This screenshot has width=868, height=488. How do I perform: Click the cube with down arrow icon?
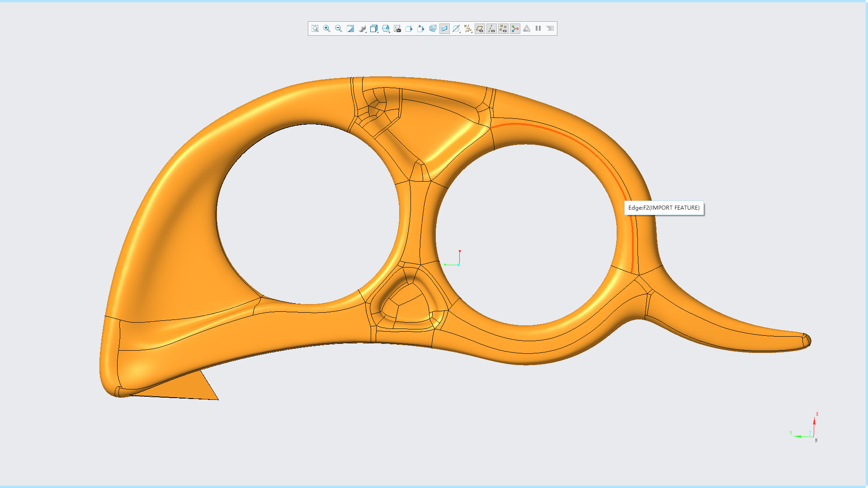tap(421, 28)
